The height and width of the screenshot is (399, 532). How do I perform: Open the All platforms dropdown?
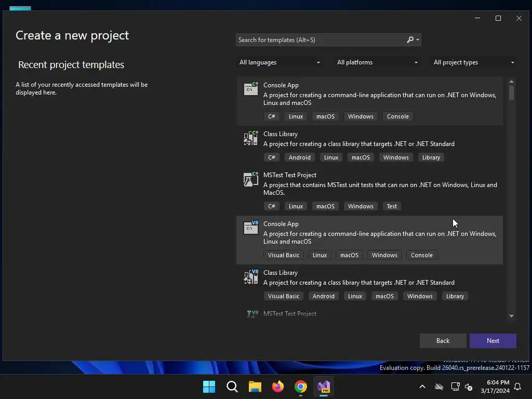377,62
